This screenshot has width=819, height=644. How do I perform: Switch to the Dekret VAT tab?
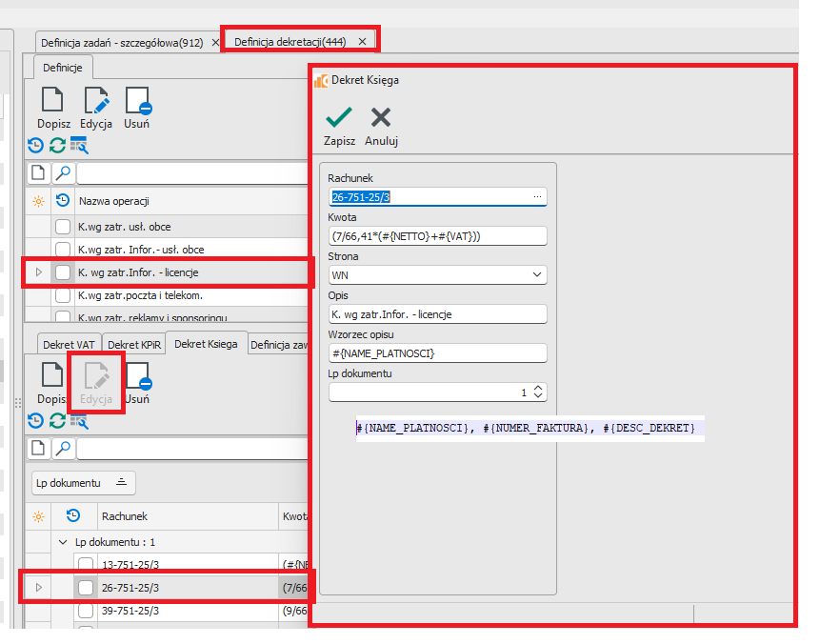pyautogui.click(x=69, y=344)
